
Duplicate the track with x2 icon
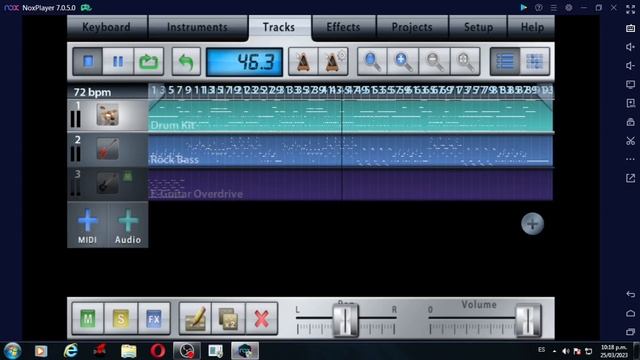click(x=228, y=319)
